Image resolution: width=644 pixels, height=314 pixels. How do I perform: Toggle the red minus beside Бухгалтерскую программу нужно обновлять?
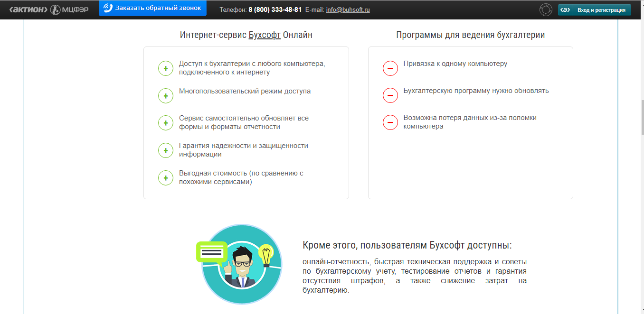click(x=390, y=95)
